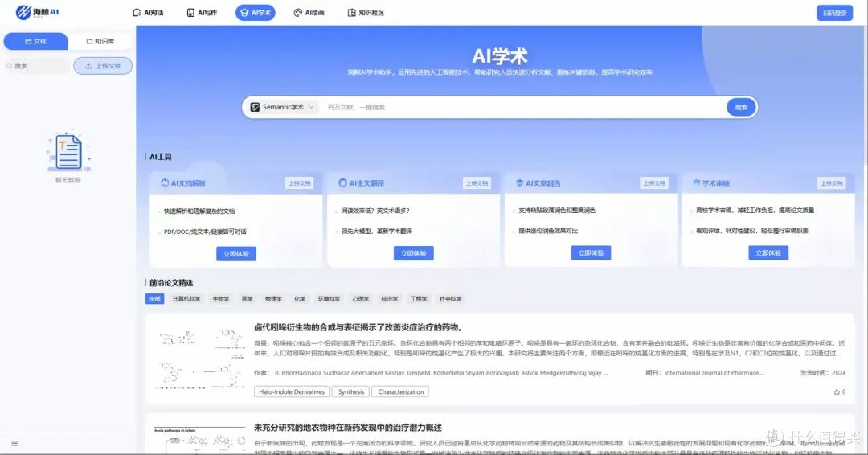Toggle the sidebar collapse hamburger icon
The width and height of the screenshot is (868, 455).
click(14, 443)
